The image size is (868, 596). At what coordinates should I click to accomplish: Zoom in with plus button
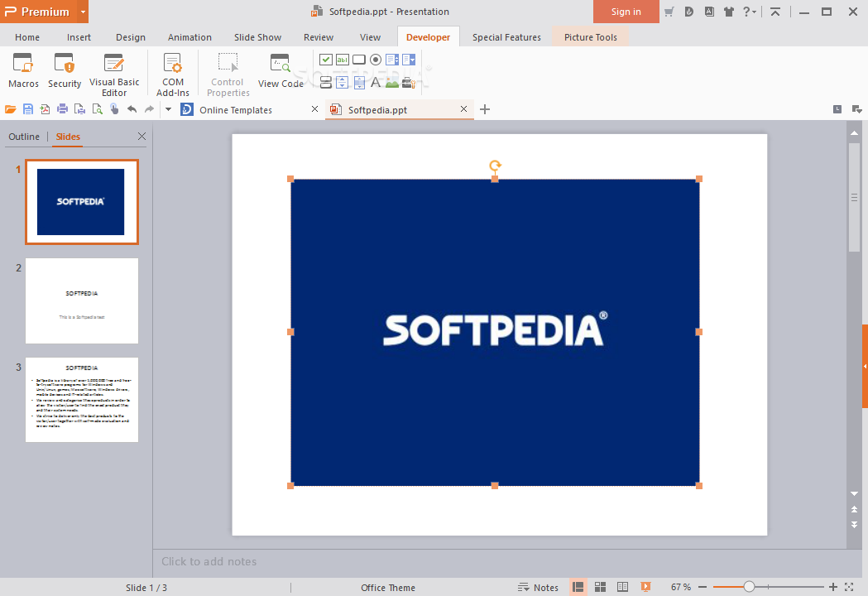pos(833,587)
